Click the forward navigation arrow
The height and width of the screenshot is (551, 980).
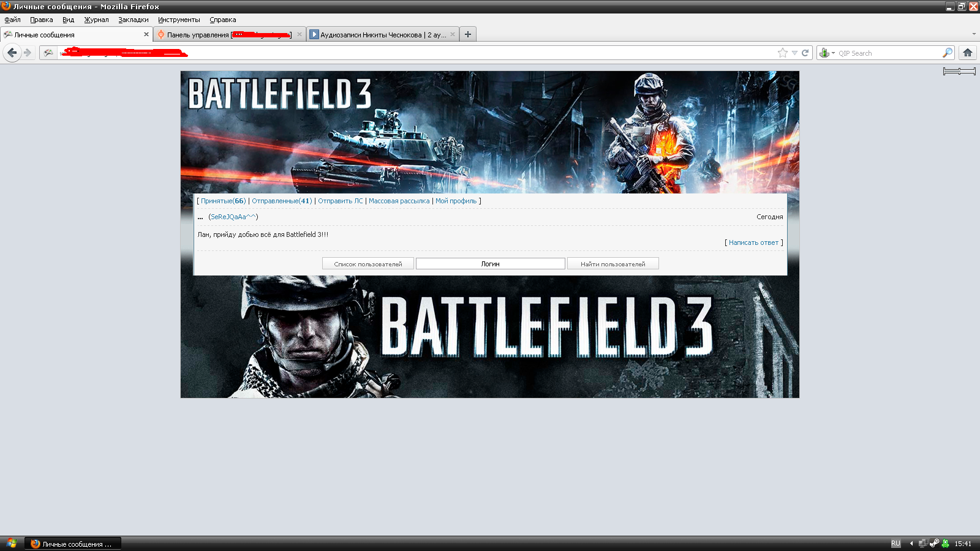(x=28, y=53)
